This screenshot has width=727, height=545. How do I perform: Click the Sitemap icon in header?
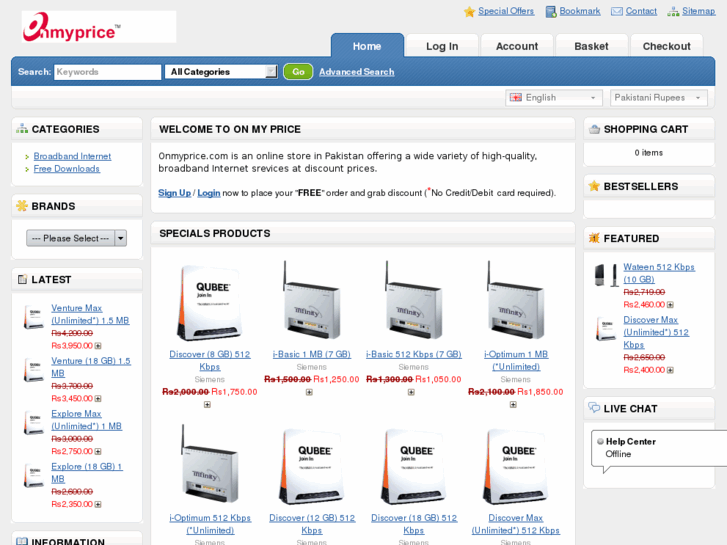673,12
